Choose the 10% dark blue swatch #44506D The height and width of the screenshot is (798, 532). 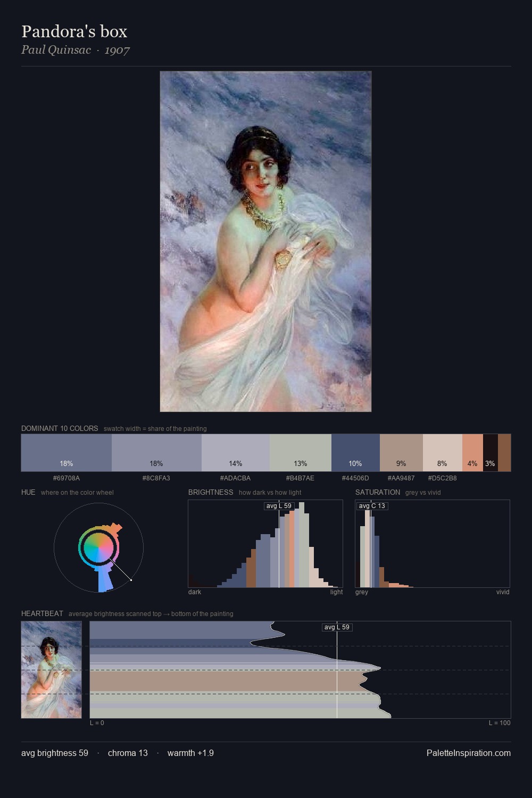[355, 453]
